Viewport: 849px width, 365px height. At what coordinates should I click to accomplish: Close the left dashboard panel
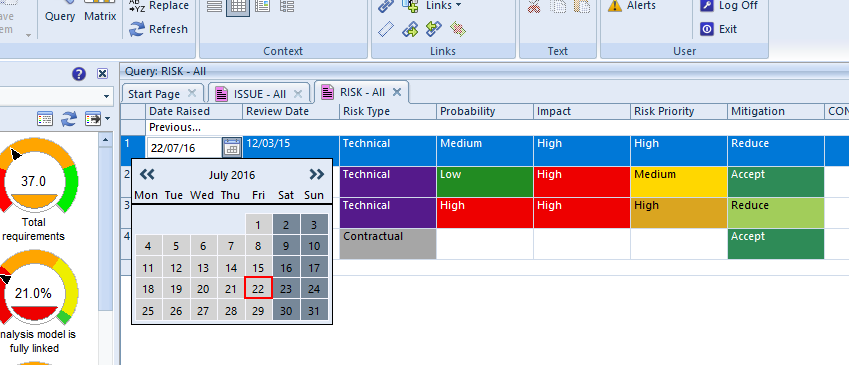pyautogui.click(x=102, y=74)
